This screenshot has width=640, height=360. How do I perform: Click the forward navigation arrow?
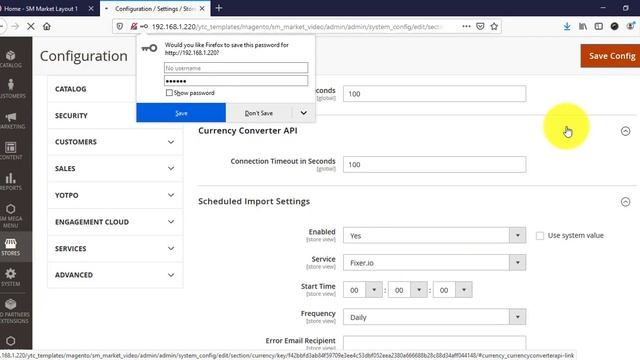point(15,27)
